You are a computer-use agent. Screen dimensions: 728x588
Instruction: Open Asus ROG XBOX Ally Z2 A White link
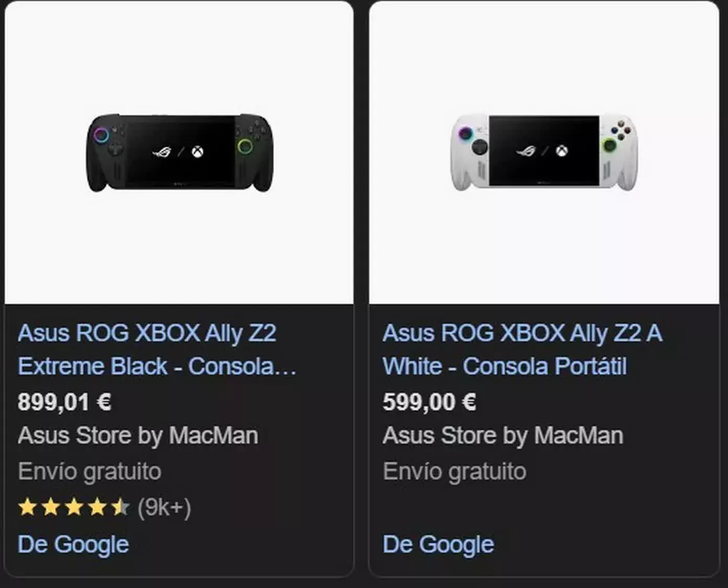pyautogui.click(x=522, y=350)
